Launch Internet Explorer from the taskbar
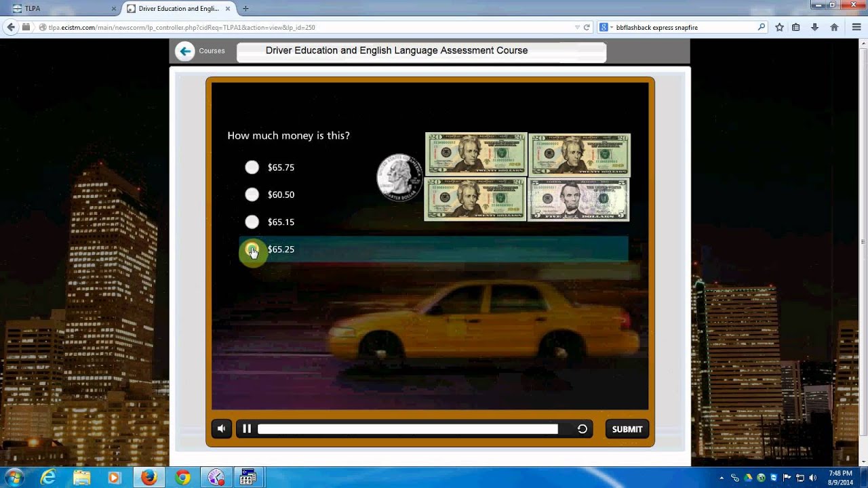Image resolution: width=868 pixels, height=488 pixels. 48,478
